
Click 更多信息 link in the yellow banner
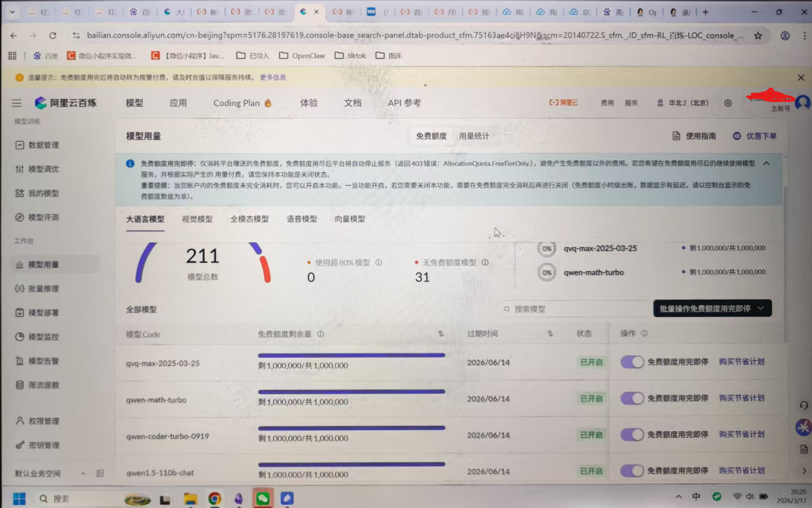(x=273, y=77)
